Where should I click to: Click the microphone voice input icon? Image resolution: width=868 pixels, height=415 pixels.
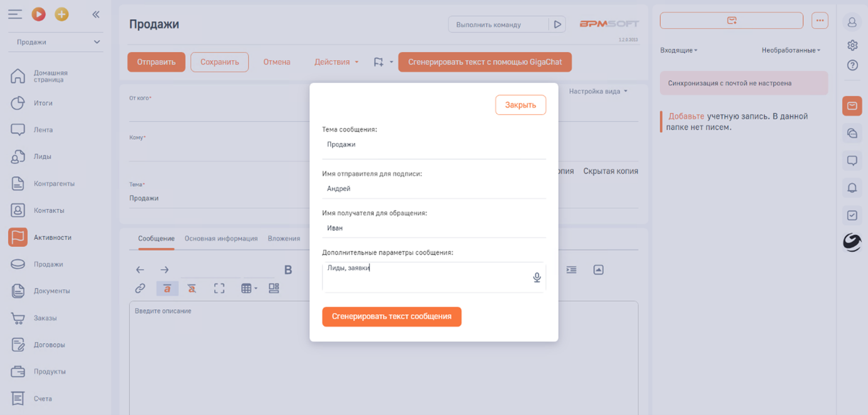537,277
